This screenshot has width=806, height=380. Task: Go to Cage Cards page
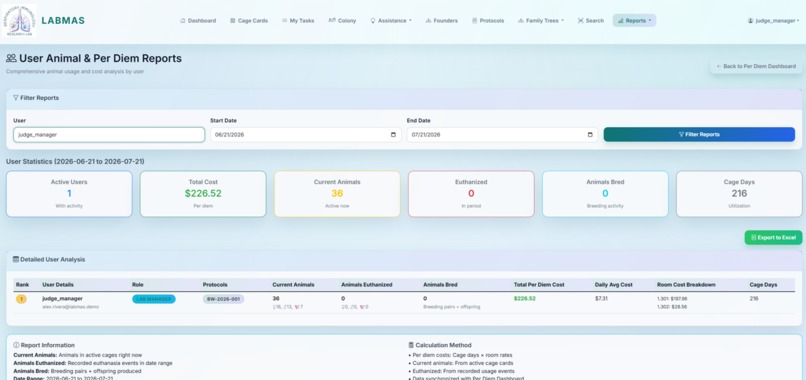pos(249,21)
